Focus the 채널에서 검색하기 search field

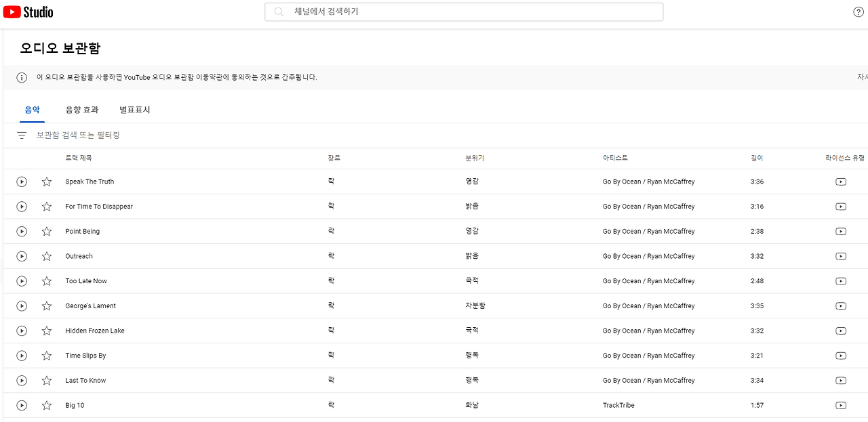coord(464,12)
